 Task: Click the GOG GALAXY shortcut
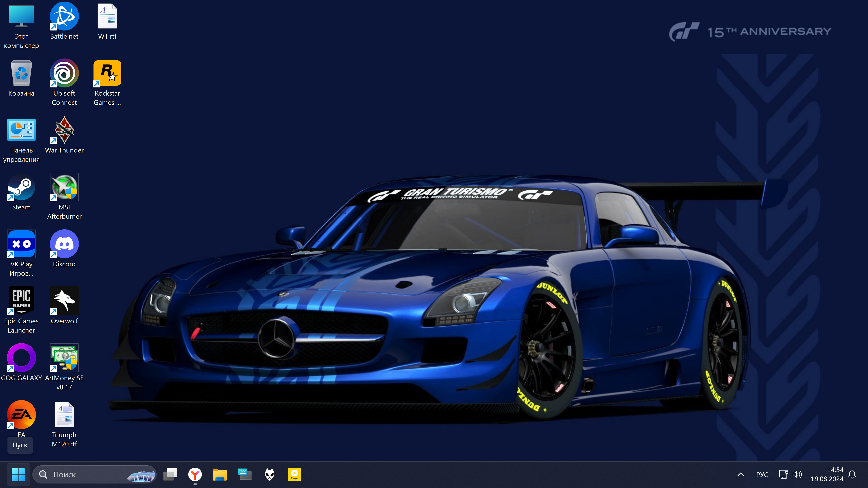pyautogui.click(x=21, y=358)
